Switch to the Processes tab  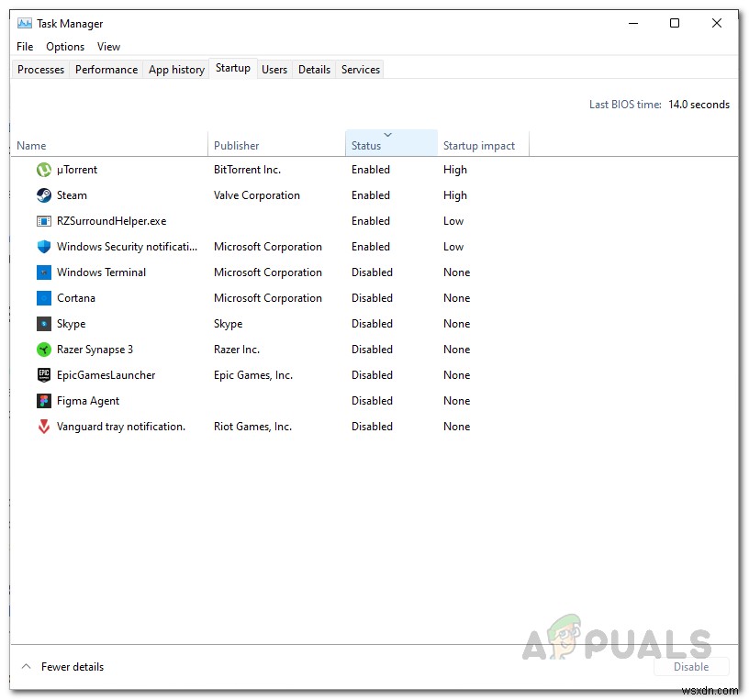point(39,69)
